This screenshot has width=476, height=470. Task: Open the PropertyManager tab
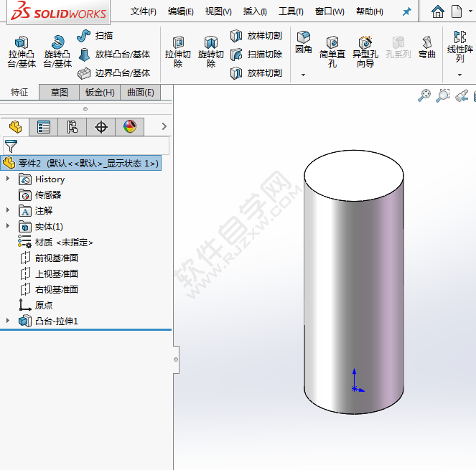click(44, 127)
